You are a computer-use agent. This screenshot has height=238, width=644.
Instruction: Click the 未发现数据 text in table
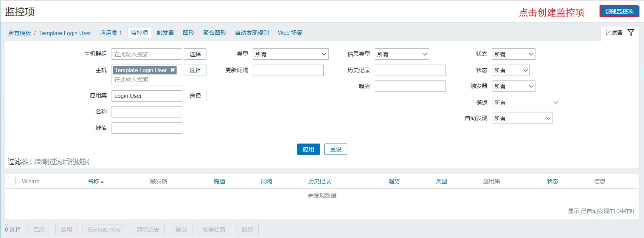(322, 195)
